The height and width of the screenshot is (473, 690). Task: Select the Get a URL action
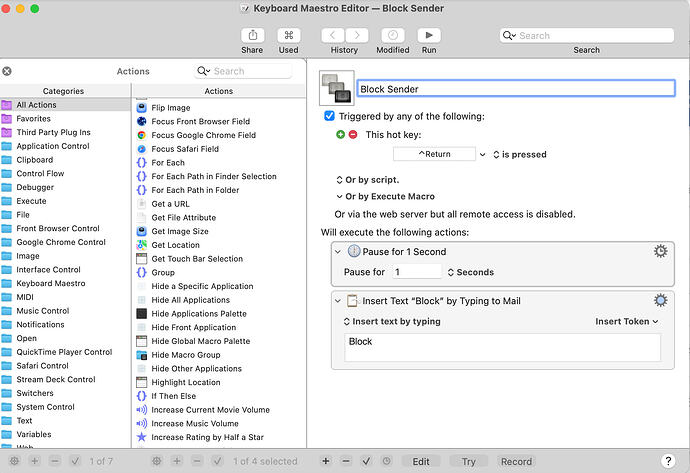[219, 204]
